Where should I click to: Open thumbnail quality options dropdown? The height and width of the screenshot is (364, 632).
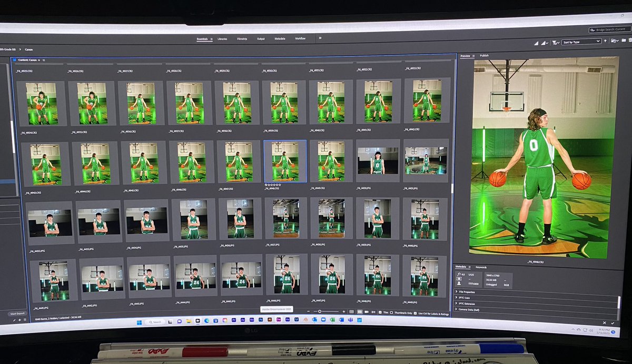545,43
